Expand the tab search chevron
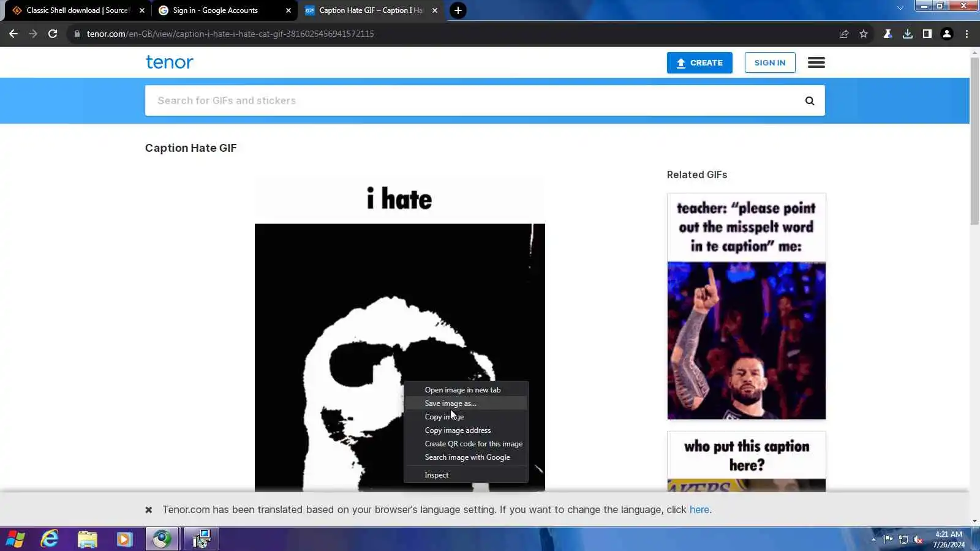 [x=900, y=8]
